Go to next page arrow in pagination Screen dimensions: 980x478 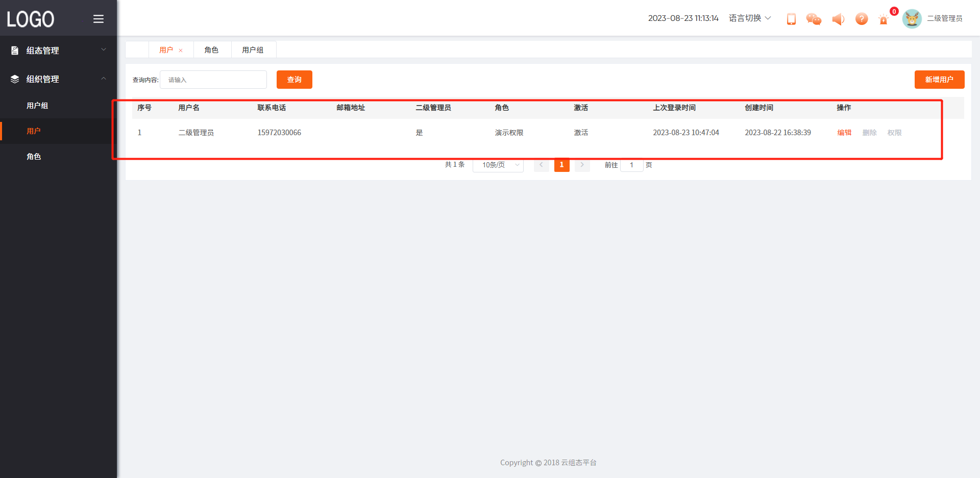582,165
